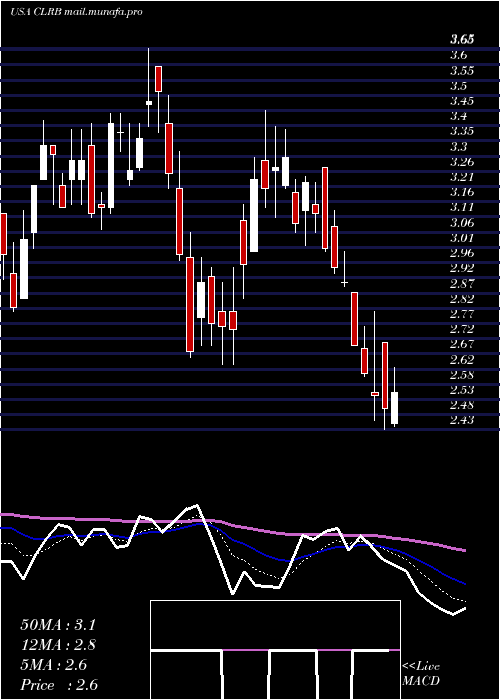Click the last white candlestick near 2.48
This screenshot has width=500, height=700.
pos(395,408)
